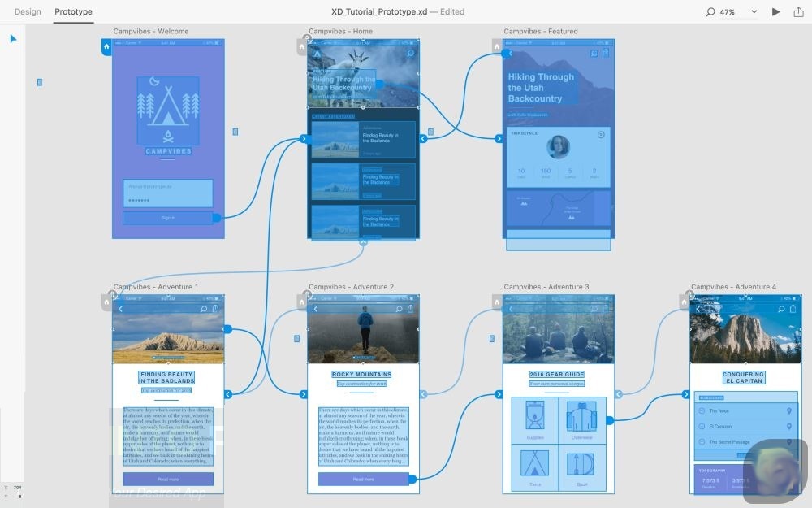812x508 pixels.
Task: Click back chevron on Featured artboard header
Action: [509, 54]
